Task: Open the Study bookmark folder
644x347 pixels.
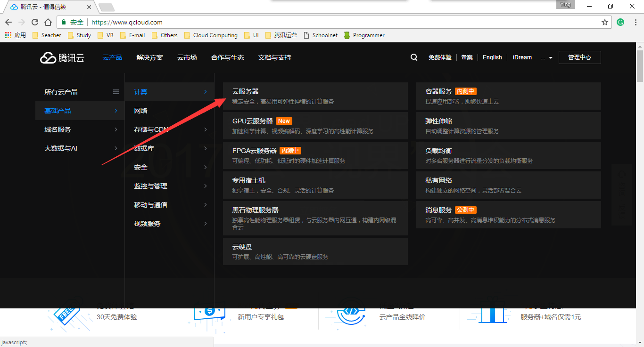Action: pyautogui.click(x=79, y=35)
